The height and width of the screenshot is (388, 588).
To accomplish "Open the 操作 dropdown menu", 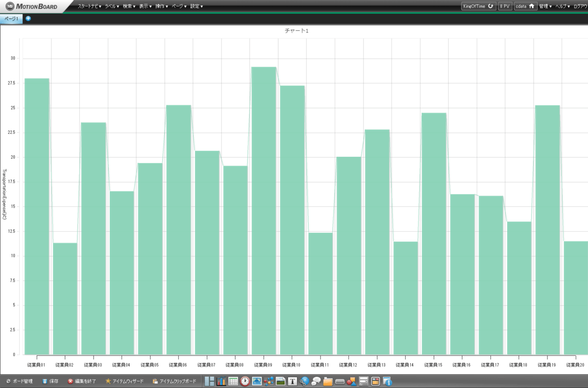I will [x=162, y=6].
